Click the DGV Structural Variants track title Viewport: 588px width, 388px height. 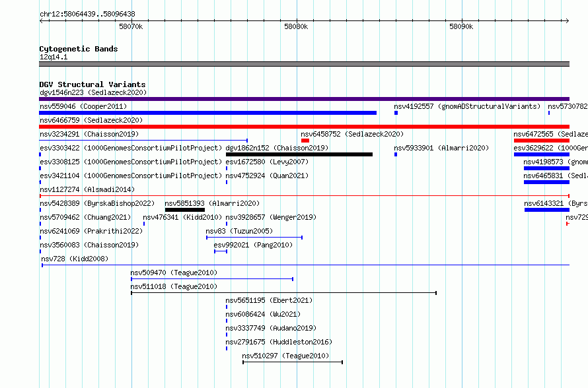click(x=92, y=84)
